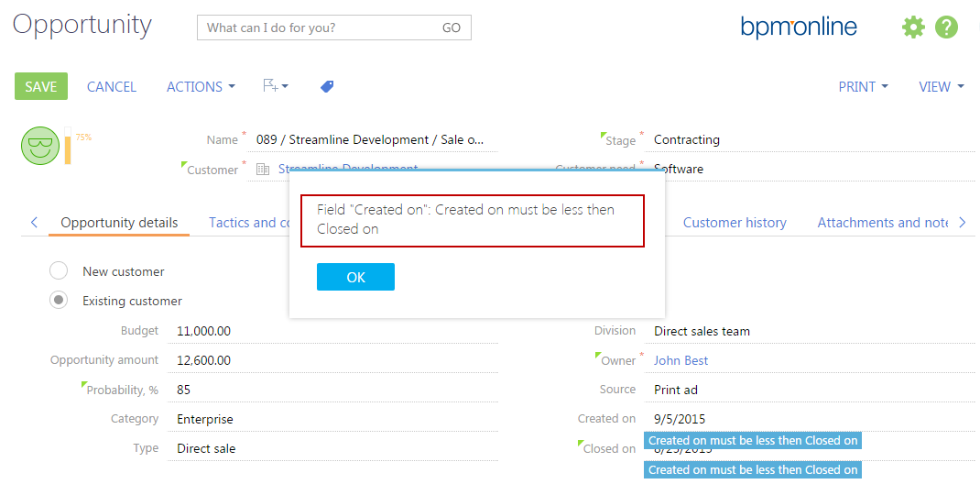The image size is (980, 484).
Task: Click the bpm'online logo
Action: 799,27
